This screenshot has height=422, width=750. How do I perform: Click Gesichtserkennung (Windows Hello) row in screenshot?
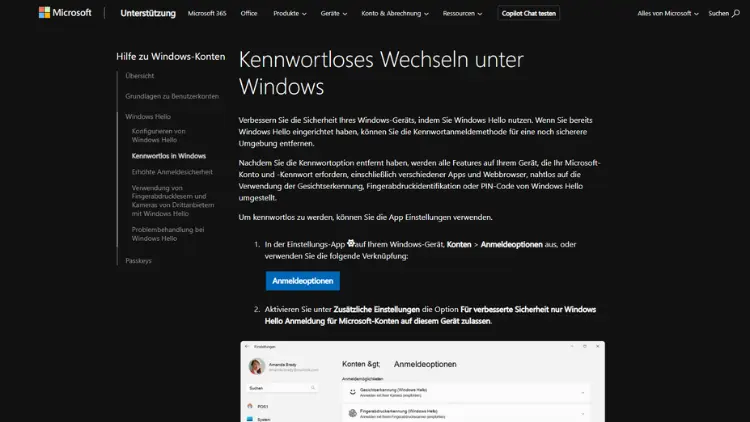click(x=466, y=392)
